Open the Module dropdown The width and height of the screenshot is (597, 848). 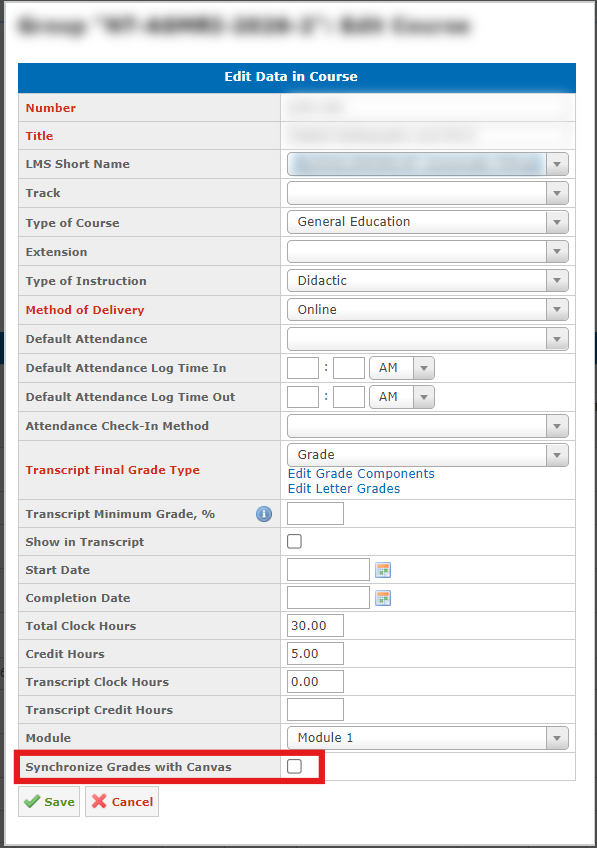pyautogui.click(x=428, y=738)
